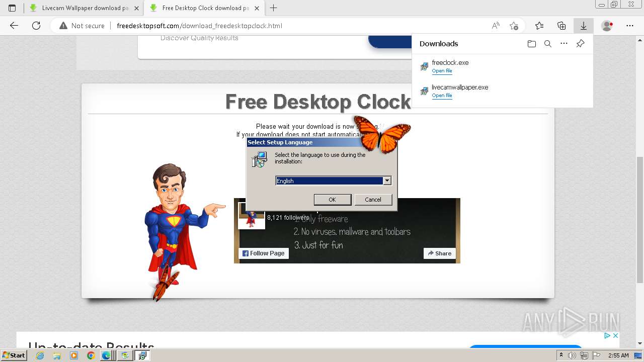Add this page to favorites
Viewport: 644px width, 362px height.
[514, 26]
